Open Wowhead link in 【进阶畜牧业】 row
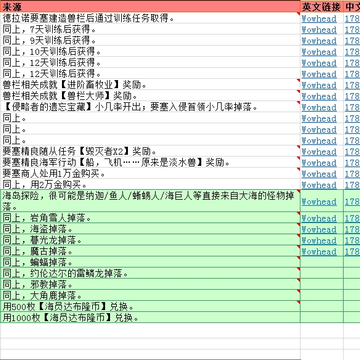The width and height of the screenshot is (360, 360). point(319,85)
